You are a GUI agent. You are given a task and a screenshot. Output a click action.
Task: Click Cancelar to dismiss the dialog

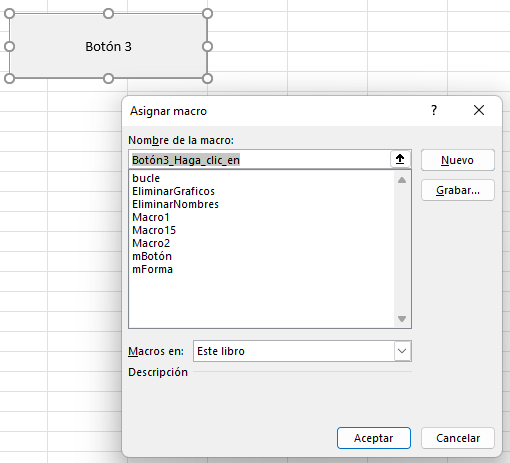458,438
